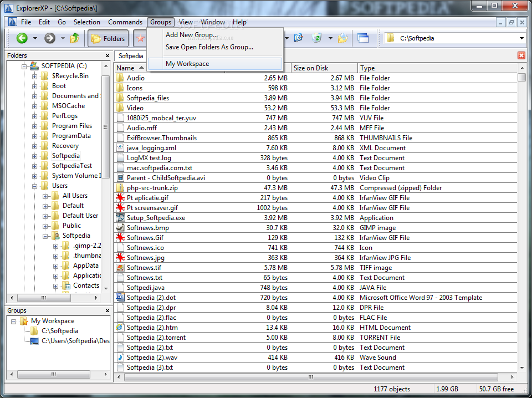The height and width of the screenshot is (398, 532).
Task: Switch to the Softpedia folder tab
Action: click(x=131, y=55)
